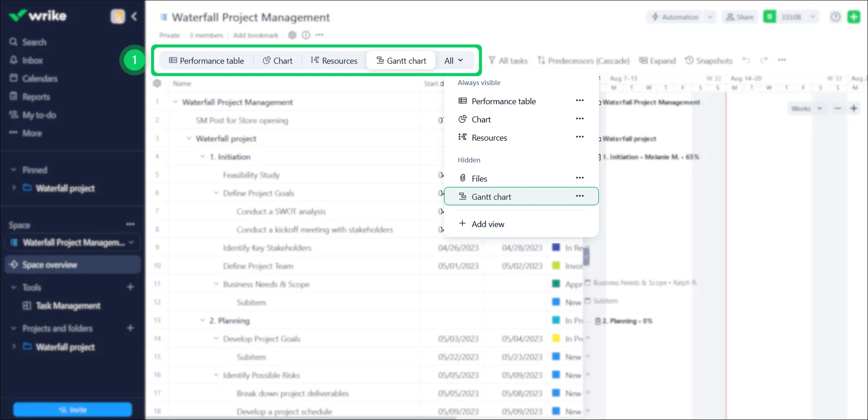The height and width of the screenshot is (420, 868).
Task: Open the Weeks zoom level dropdown
Action: click(807, 108)
